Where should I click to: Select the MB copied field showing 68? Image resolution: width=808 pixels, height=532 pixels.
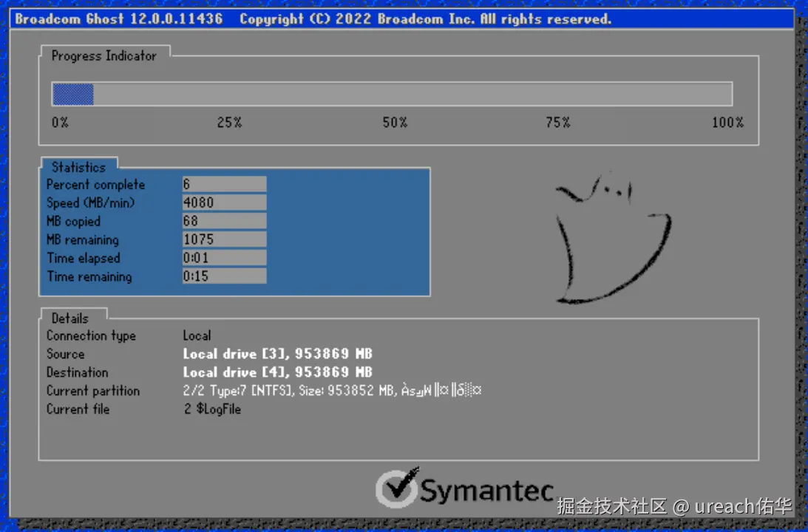point(223,221)
